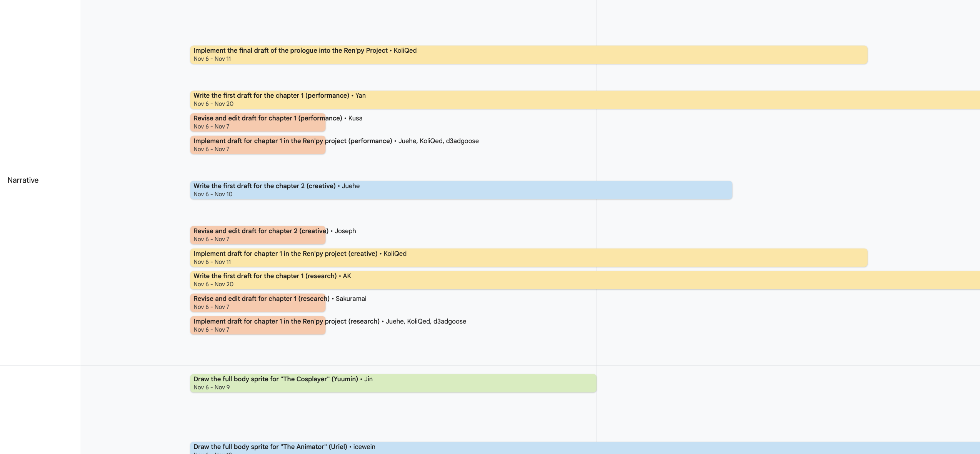Select Juehe's chapter 2 (creative) first draft bar

tap(461, 190)
